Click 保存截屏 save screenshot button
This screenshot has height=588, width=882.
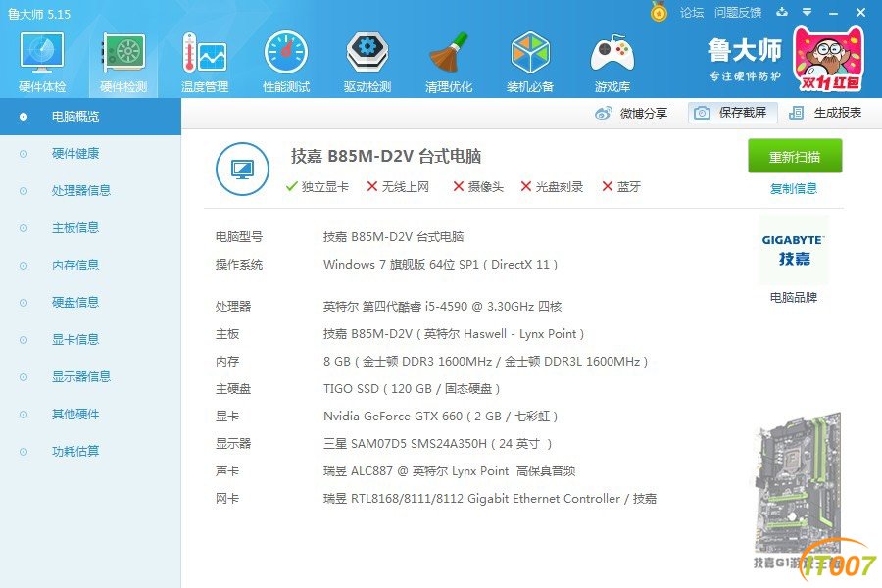coord(733,113)
